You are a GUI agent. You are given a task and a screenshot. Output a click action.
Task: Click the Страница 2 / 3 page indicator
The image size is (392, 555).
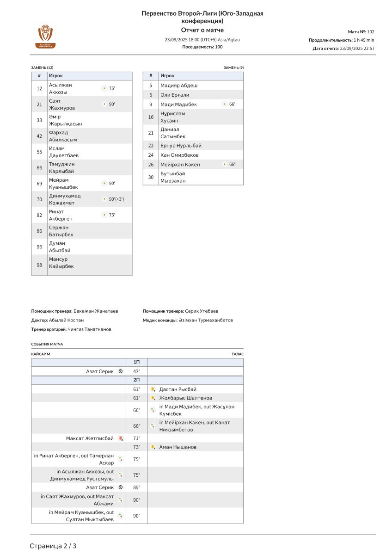pyautogui.click(x=53, y=546)
